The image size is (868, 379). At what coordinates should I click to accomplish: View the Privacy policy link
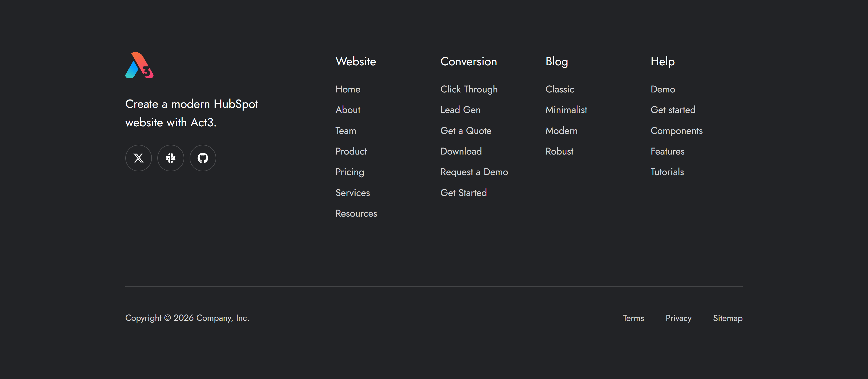678,318
